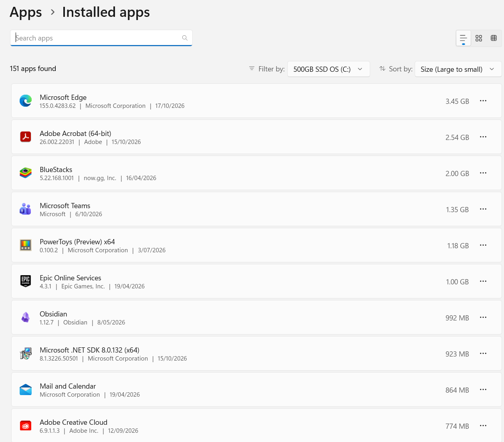The image size is (504, 442).
Task: Switch to table view layout
Action: coord(494,38)
